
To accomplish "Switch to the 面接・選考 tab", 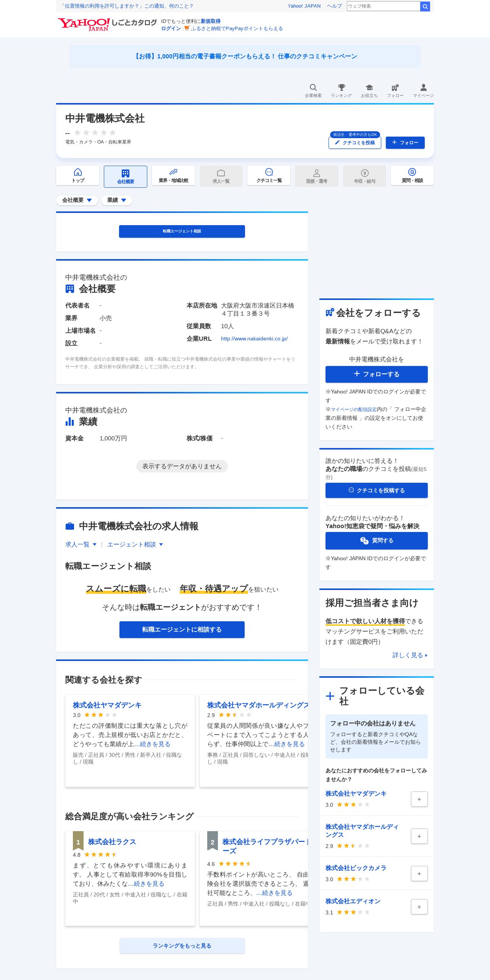I will 317,176.
